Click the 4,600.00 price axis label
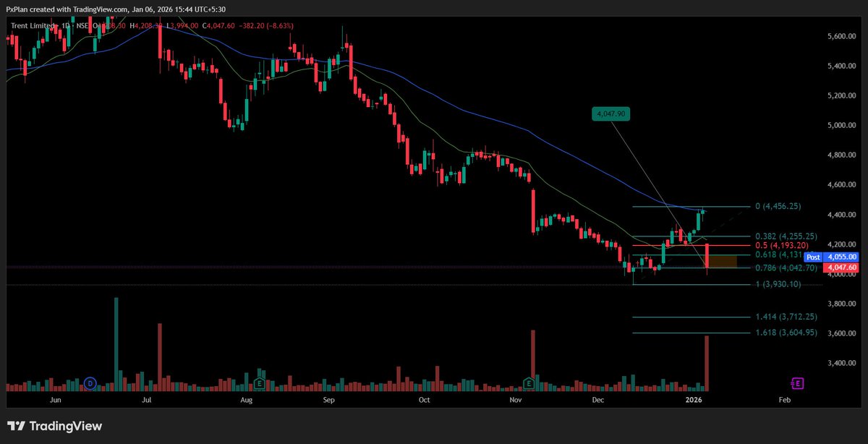The width and height of the screenshot is (868, 444). 841,184
